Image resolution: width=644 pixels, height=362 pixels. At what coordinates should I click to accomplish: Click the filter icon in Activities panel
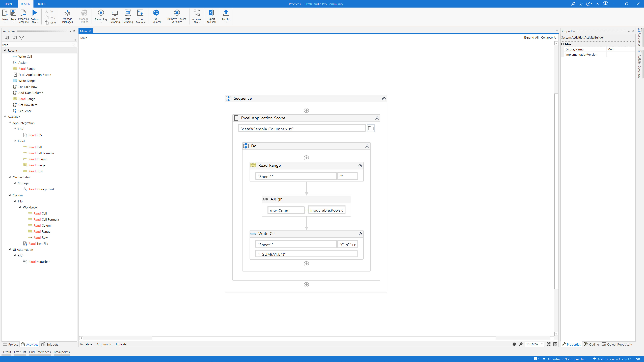coord(22,38)
